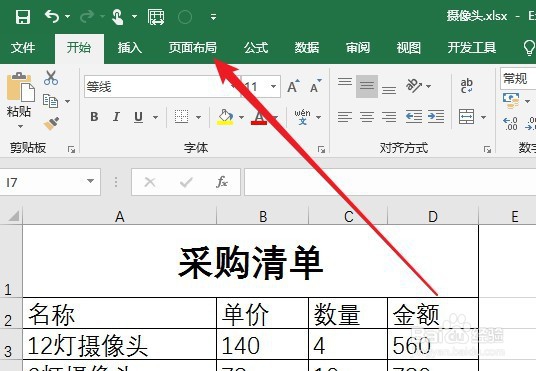
Task: Open the 文件 menu
Action: (x=23, y=48)
